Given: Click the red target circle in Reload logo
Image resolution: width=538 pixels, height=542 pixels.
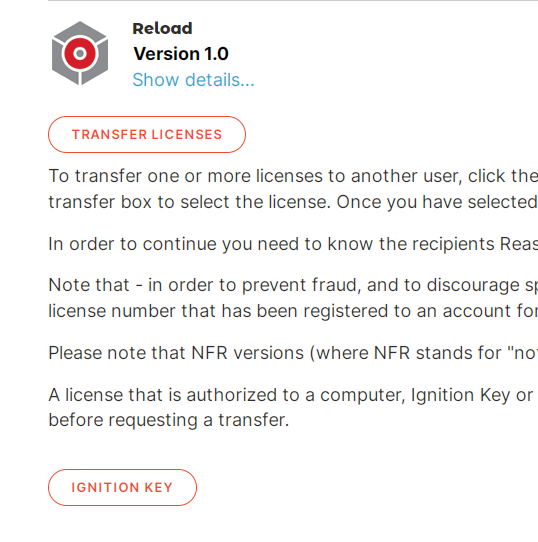Looking at the screenshot, I should pyautogui.click(x=80, y=53).
